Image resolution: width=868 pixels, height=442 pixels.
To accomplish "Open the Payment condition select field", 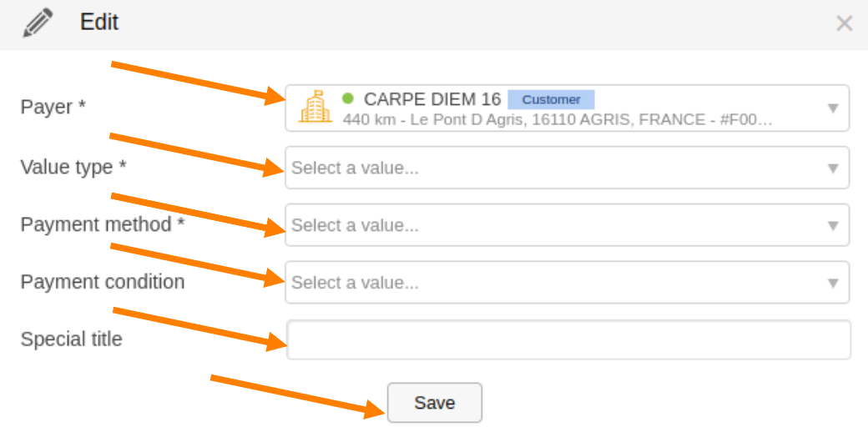I will click(x=551, y=283).
